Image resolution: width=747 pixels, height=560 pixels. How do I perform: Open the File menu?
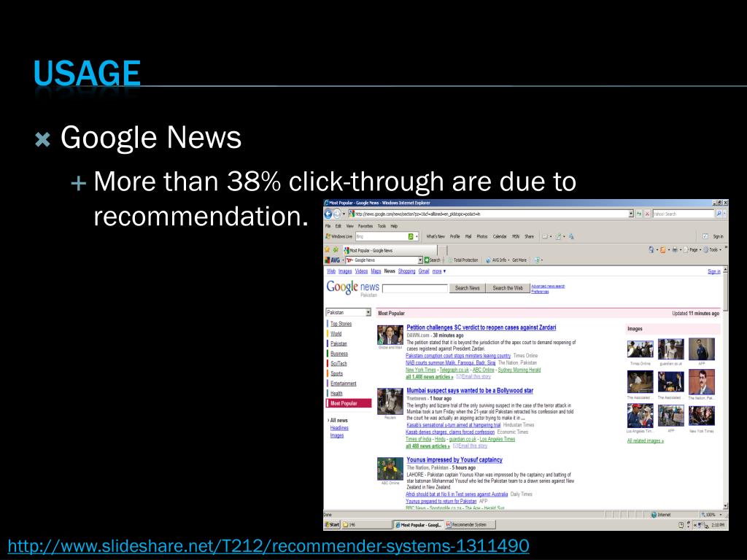tap(328, 226)
